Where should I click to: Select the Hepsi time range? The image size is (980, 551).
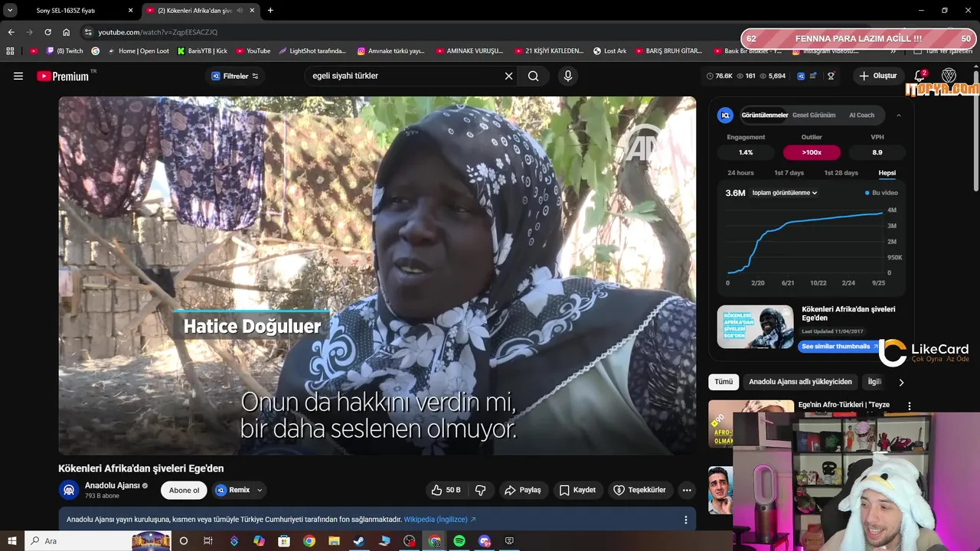click(887, 173)
